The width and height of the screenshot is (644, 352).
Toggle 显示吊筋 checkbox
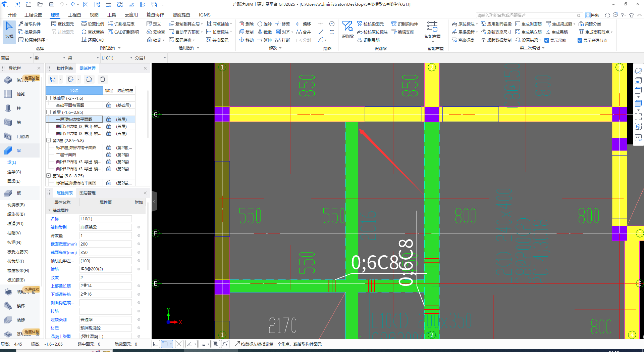[x=547, y=40]
